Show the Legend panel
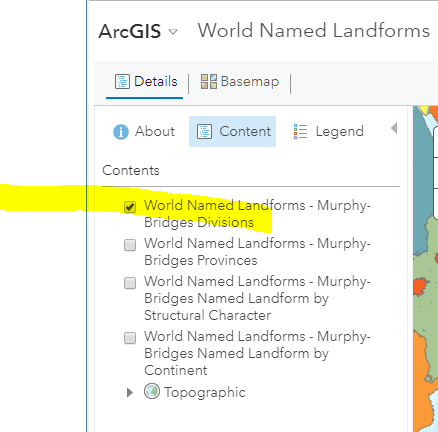The height and width of the screenshot is (432, 438). [x=328, y=131]
